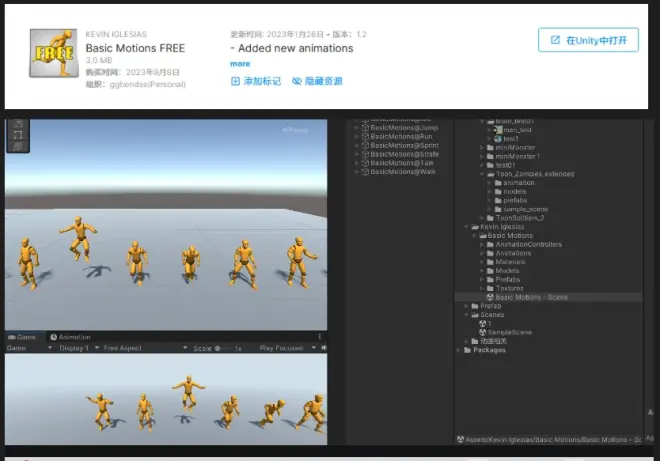
Task: Select the Models folder under Basic Motions
Action: (503, 271)
